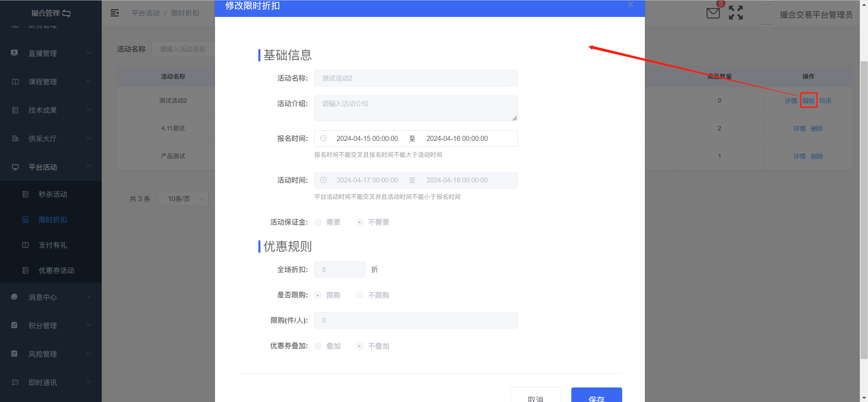The image size is (868, 402).
Task: Open the 秒杀活动 submenu item
Action: pyautogui.click(x=51, y=194)
